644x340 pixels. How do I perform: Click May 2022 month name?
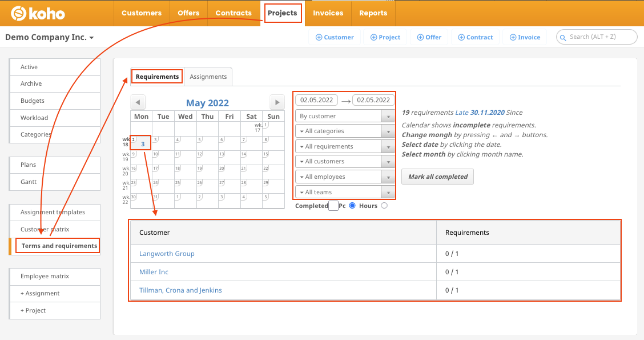tap(207, 103)
